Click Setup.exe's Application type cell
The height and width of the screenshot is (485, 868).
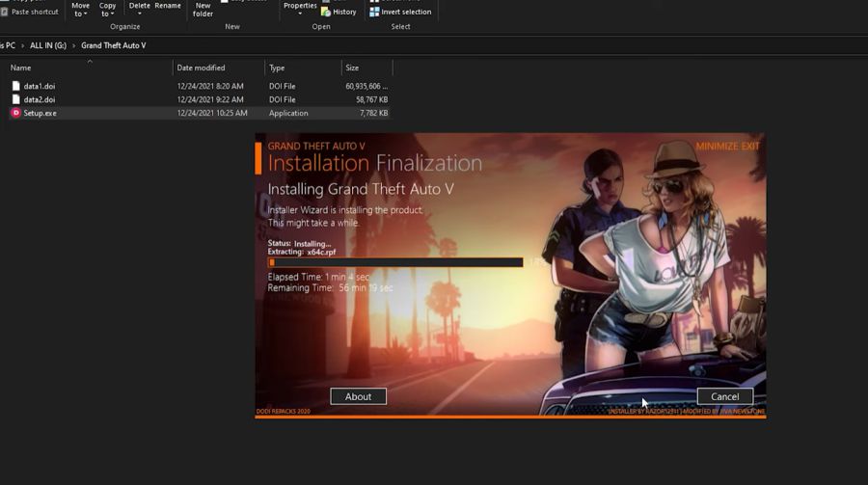[288, 113]
